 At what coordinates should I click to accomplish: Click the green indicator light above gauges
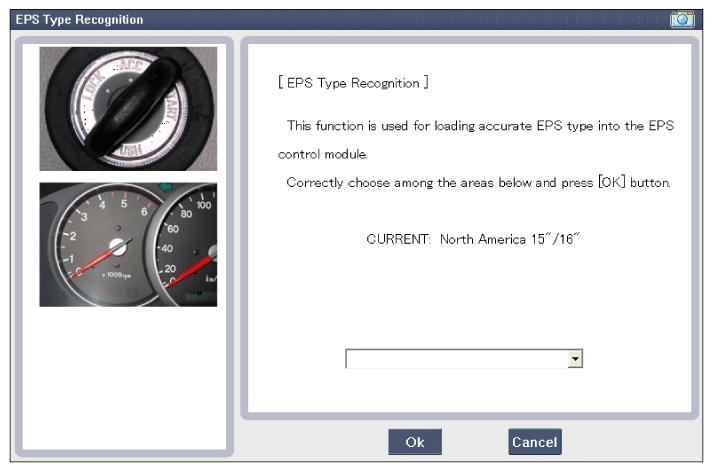click(165, 187)
